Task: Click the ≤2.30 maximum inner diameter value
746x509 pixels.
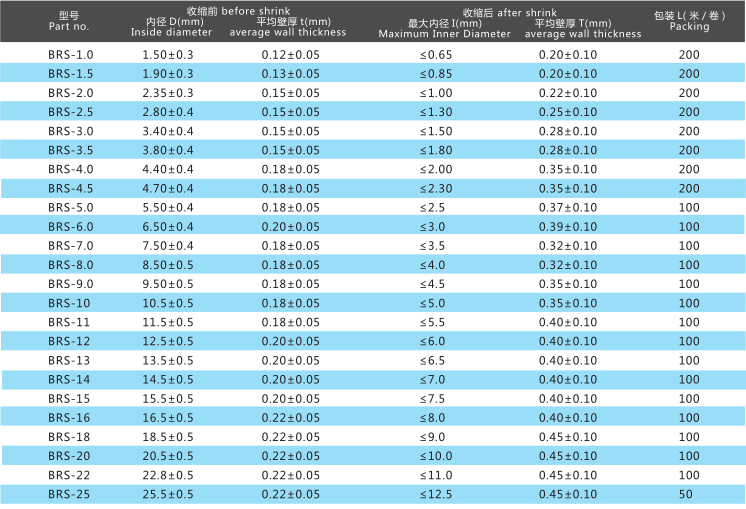Action: [x=436, y=188]
